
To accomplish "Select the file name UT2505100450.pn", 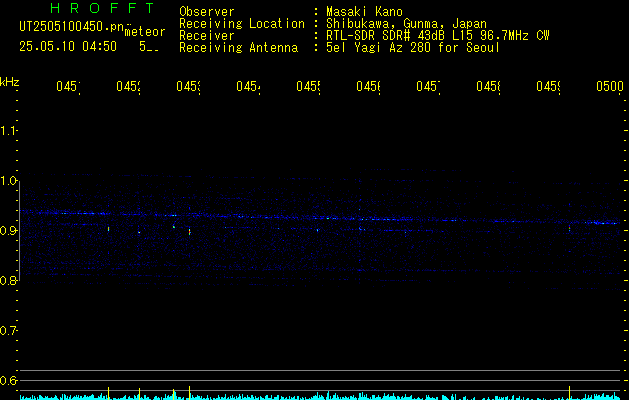I will [71, 27].
